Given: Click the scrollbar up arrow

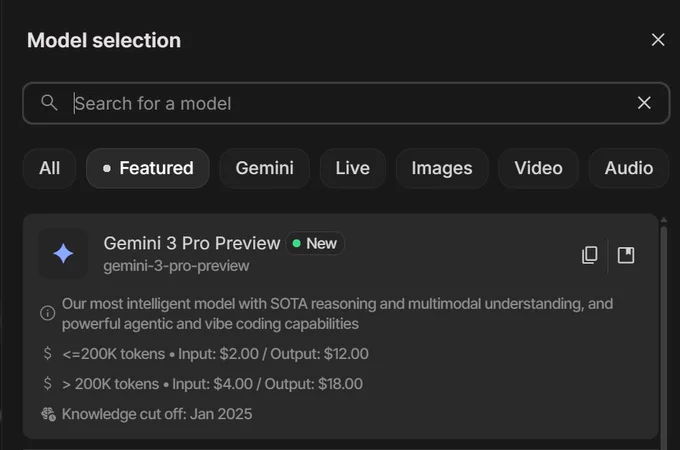Looking at the screenshot, I should (x=664, y=220).
